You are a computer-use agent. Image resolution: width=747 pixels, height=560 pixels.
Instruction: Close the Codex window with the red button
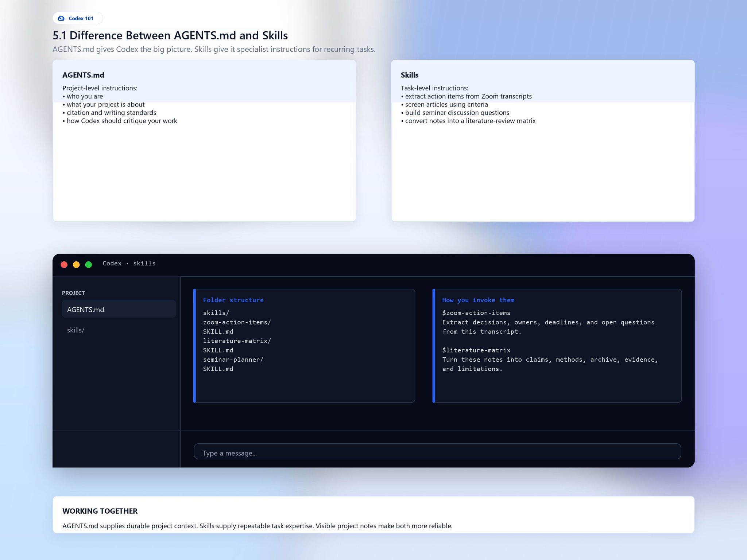pos(64,264)
